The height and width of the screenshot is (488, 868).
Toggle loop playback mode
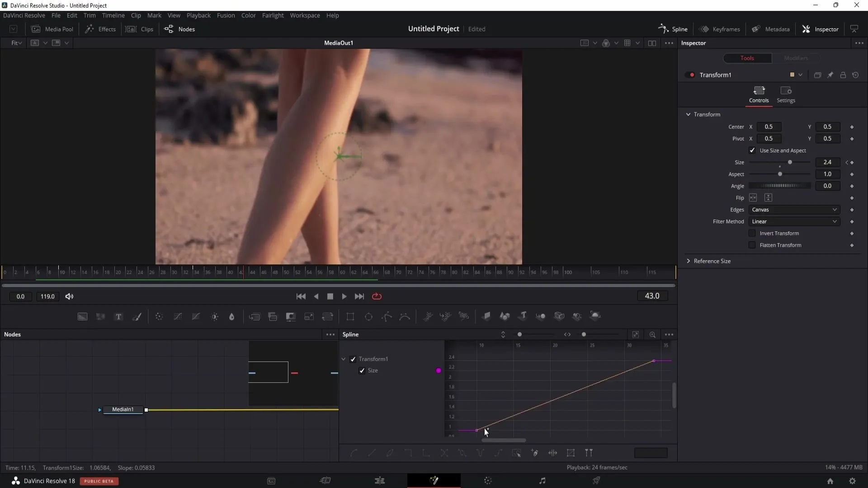click(377, 296)
